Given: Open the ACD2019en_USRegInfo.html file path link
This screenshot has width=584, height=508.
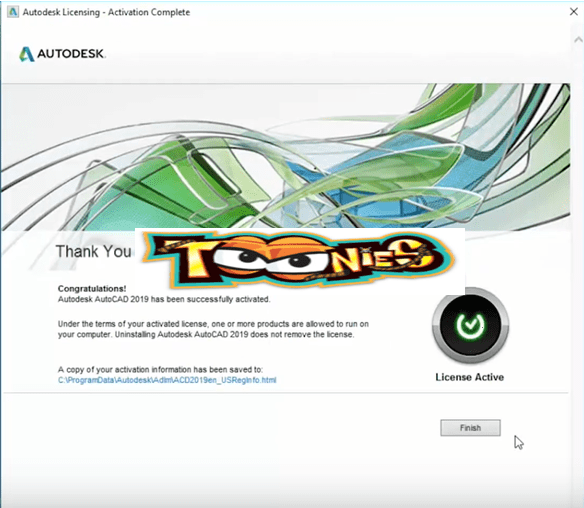Looking at the screenshot, I should point(167,380).
